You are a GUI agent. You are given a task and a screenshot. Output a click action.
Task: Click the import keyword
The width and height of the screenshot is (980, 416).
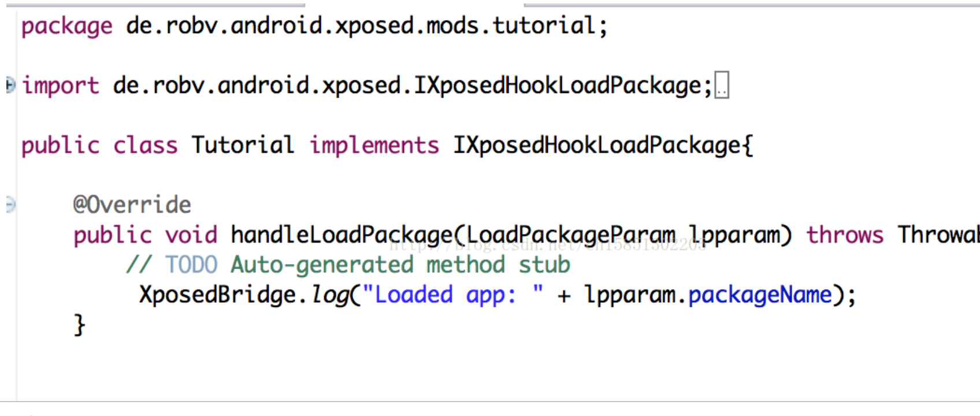click(61, 86)
